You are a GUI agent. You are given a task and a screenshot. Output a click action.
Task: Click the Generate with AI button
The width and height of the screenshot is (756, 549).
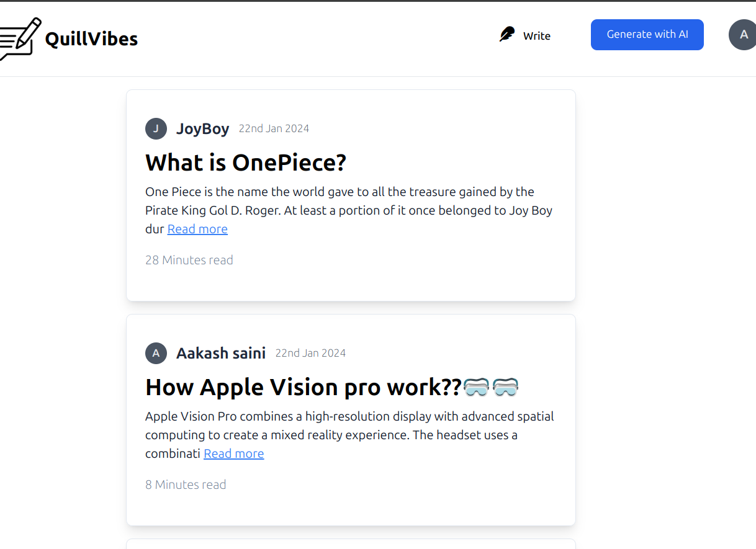(647, 35)
